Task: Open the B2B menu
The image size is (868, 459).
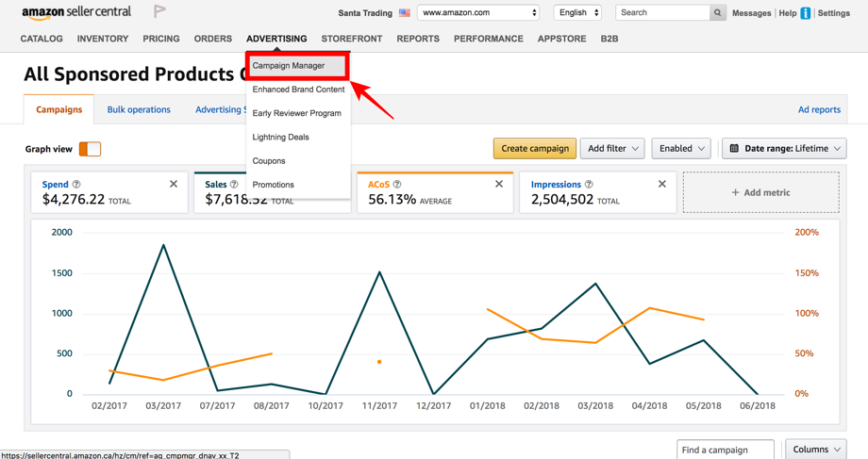Action: click(609, 39)
